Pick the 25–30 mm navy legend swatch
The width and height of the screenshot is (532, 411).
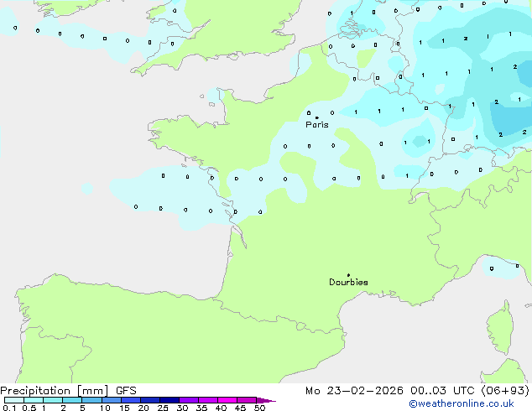(x=170, y=400)
